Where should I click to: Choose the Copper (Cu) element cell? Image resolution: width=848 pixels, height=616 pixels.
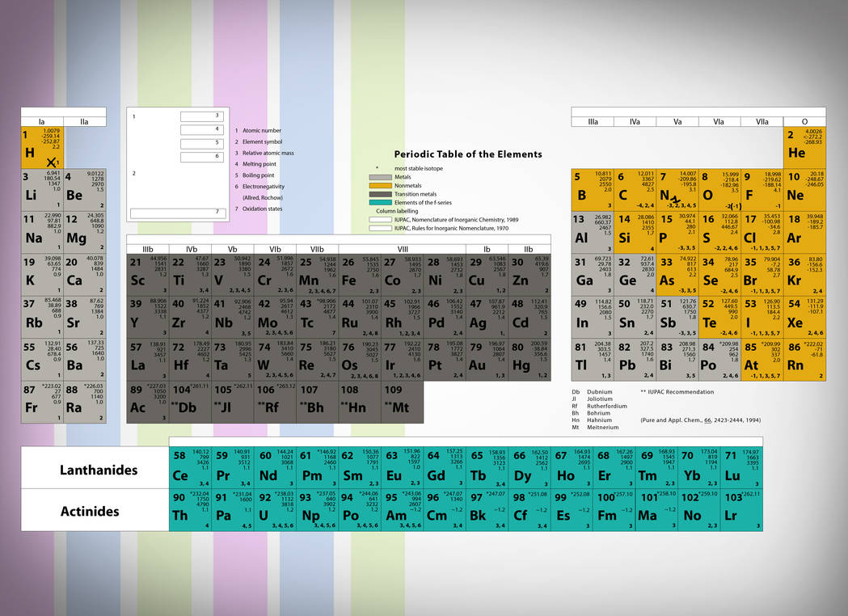tap(487, 275)
